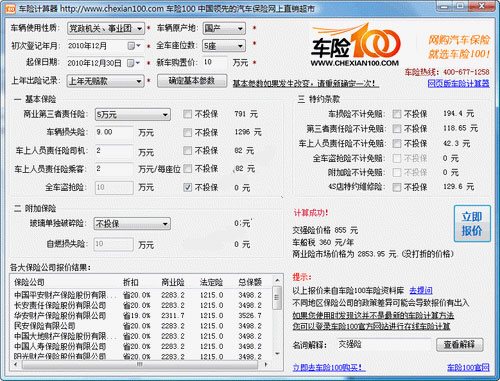Uncheck 不投保 for 全车盗抢险
Viewport: 500px width, 381px height.
coord(188,187)
